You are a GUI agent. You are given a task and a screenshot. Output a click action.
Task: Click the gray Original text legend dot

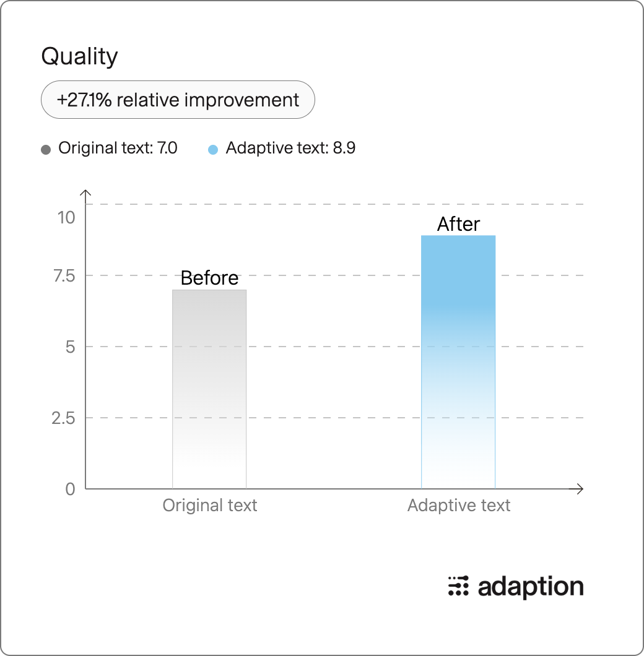(46, 149)
